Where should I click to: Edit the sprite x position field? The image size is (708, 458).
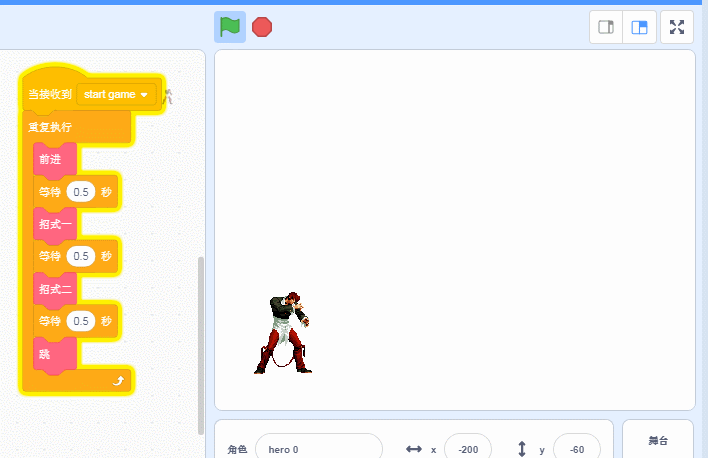tap(468, 449)
